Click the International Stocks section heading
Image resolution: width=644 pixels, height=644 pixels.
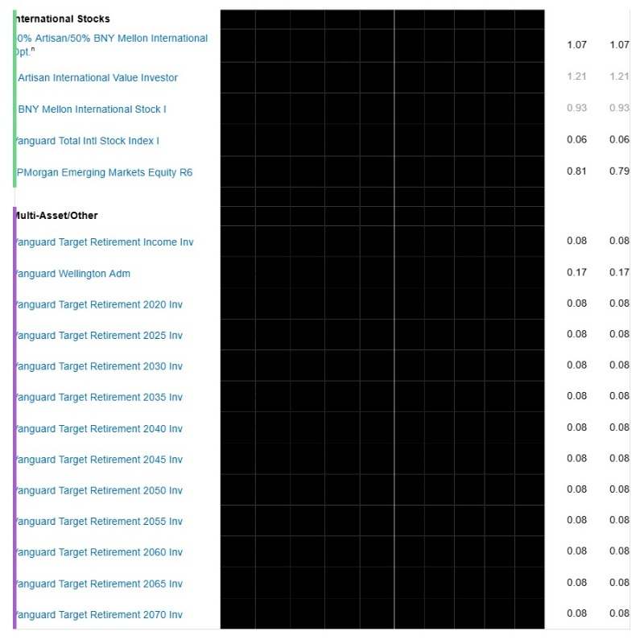(x=63, y=19)
